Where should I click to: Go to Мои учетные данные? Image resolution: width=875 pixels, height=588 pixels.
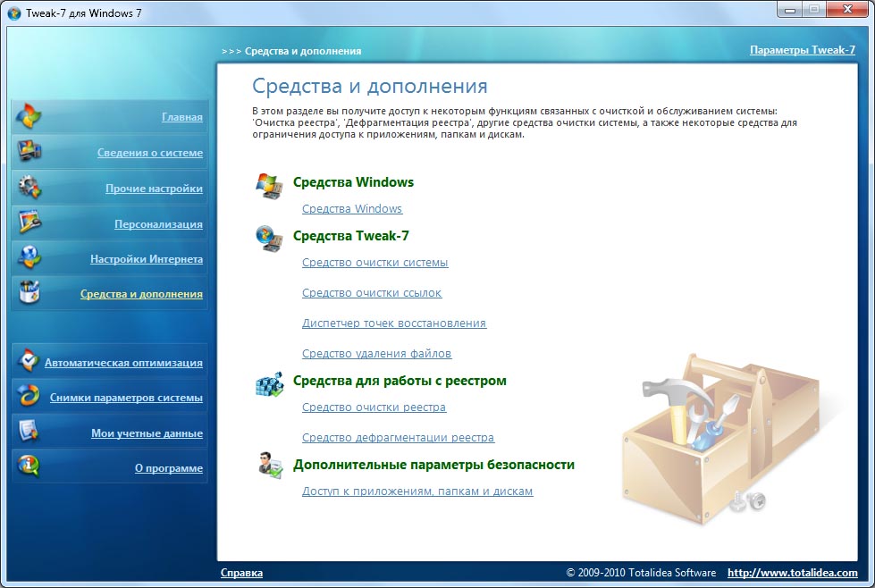147,433
